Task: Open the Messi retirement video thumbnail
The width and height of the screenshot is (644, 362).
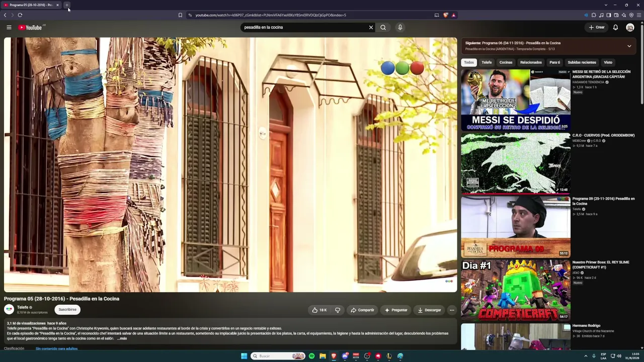Action: (x=516, y=100)
